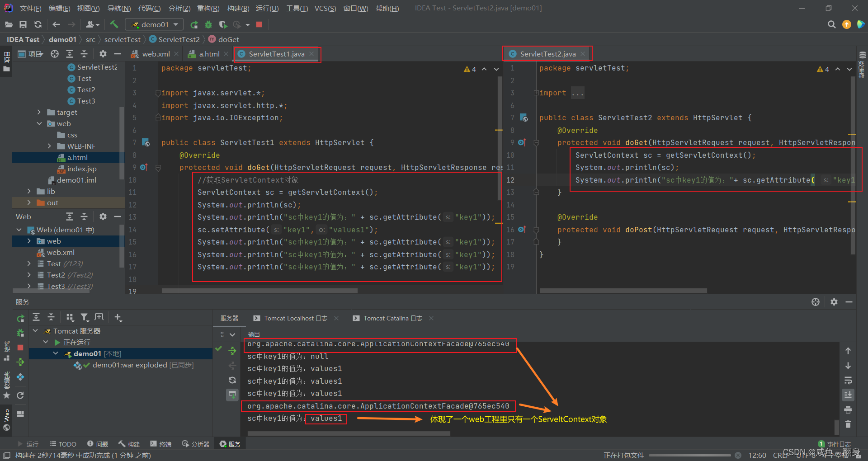The width and height of the screenshot is (868, 461).
Task: Expand the out folder
Action: click(29, 202)
